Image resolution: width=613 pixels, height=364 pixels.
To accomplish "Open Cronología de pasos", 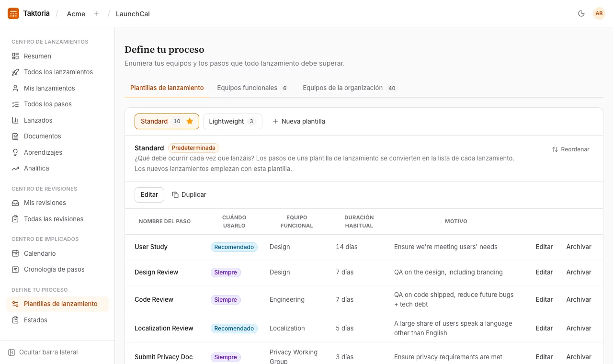I will (57, 269).
